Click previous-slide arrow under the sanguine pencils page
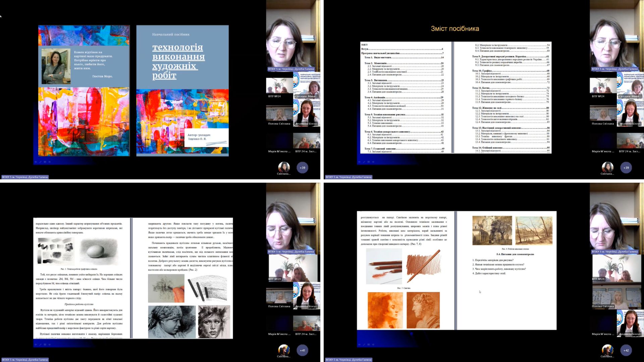The image size is (644, 362). (x=359, y=345)
